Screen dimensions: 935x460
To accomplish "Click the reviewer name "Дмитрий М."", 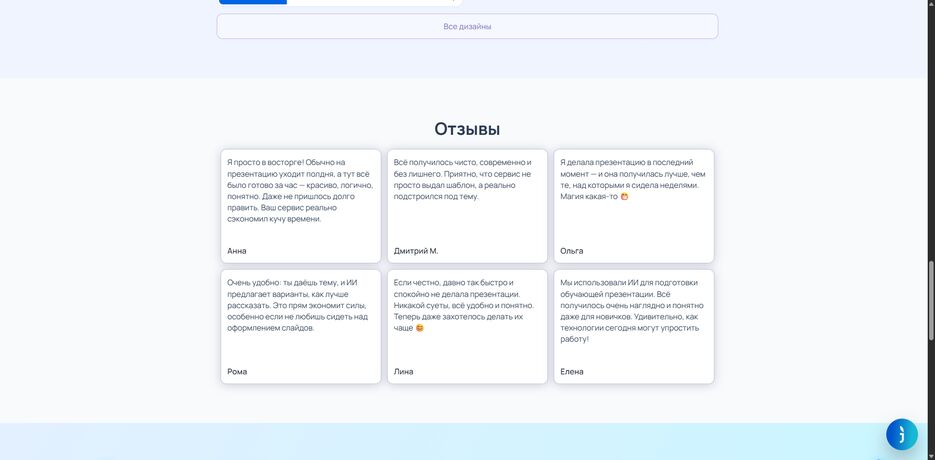I will 416,251.
